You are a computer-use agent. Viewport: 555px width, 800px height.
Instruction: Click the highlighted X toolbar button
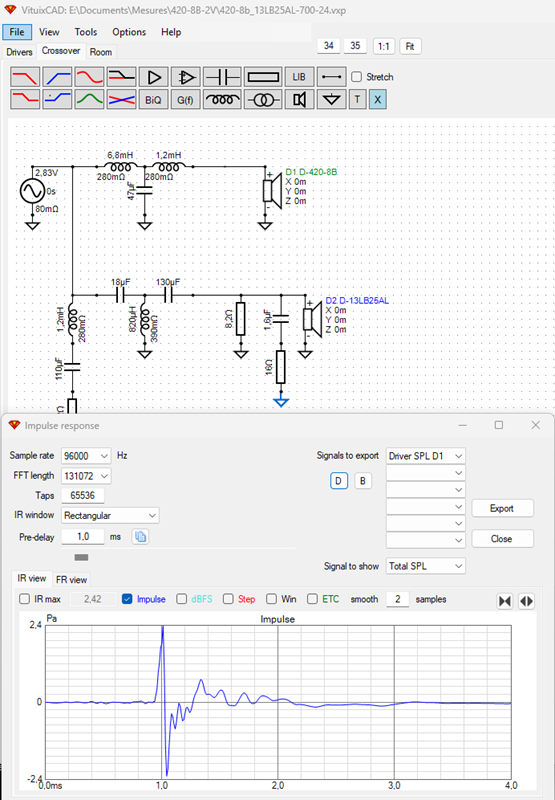tap(377, 99)
